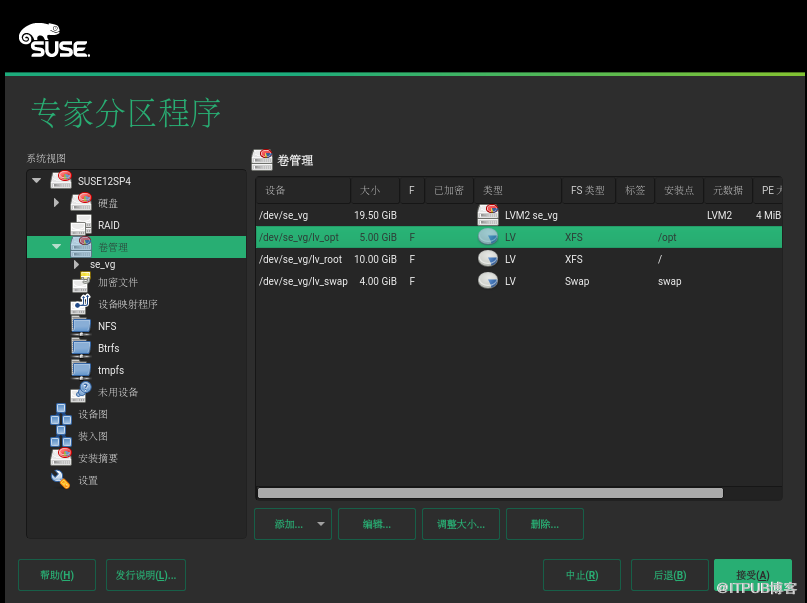Click the NFS folder icon

[81, 326]
